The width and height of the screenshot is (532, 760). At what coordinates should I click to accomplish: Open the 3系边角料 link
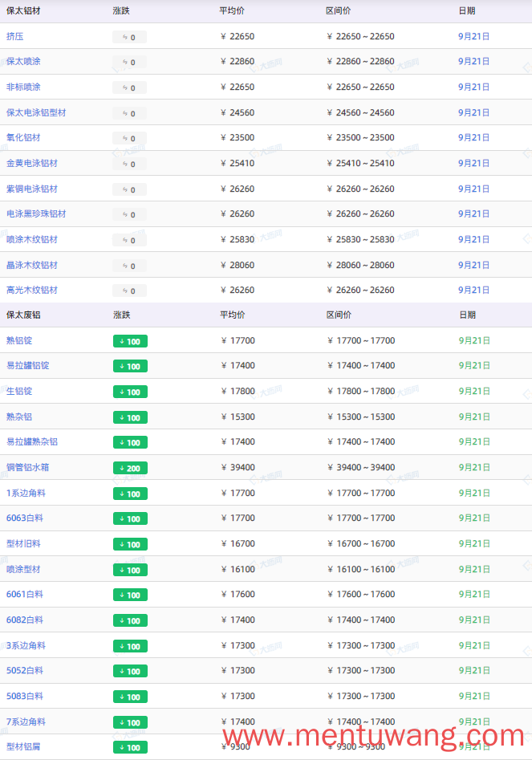pyautogui.click(x=26, y=645)
